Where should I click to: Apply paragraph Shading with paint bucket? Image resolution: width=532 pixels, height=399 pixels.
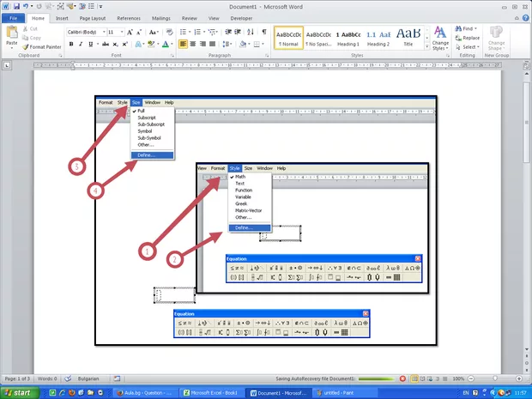click(243, 44)
